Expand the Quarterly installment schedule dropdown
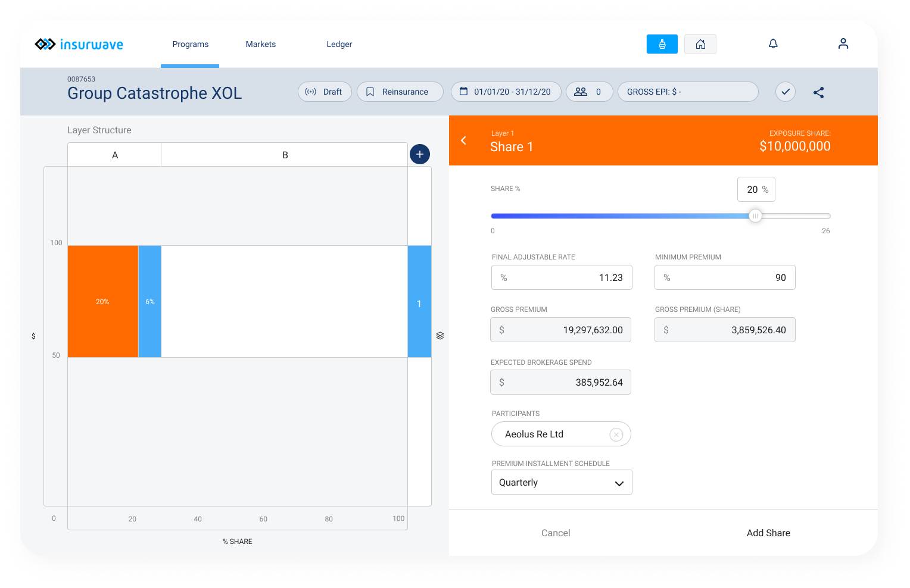 pyautogui.click(x=562, y=483)
